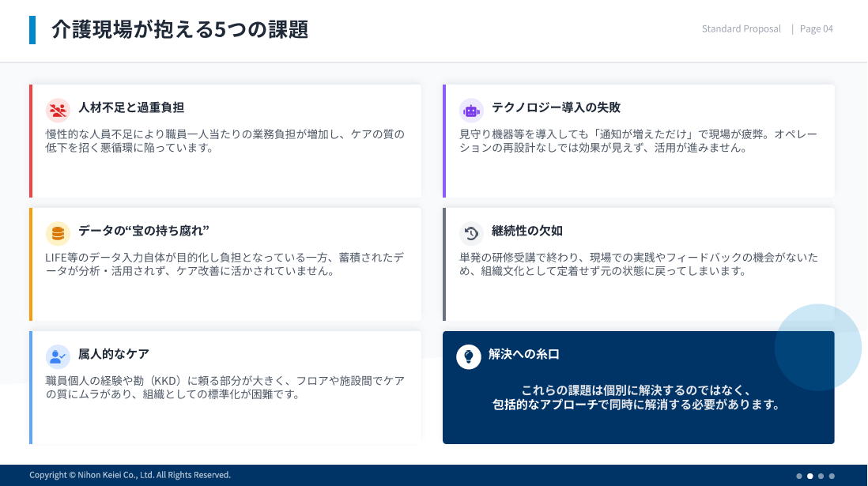This screenshot has width=868, height=486.
Task: Click the Nihon Keiei copyright footer text
Action: pyautogui.click(x=130, y=475)
